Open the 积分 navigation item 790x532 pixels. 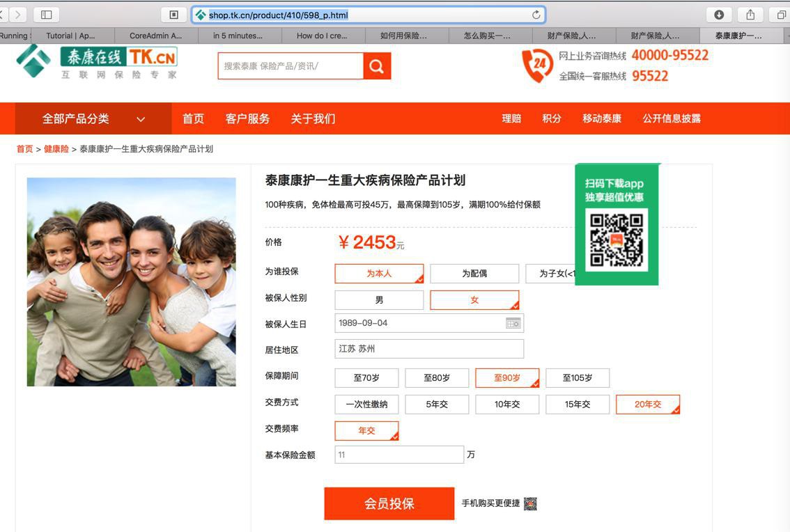(551, 118)
